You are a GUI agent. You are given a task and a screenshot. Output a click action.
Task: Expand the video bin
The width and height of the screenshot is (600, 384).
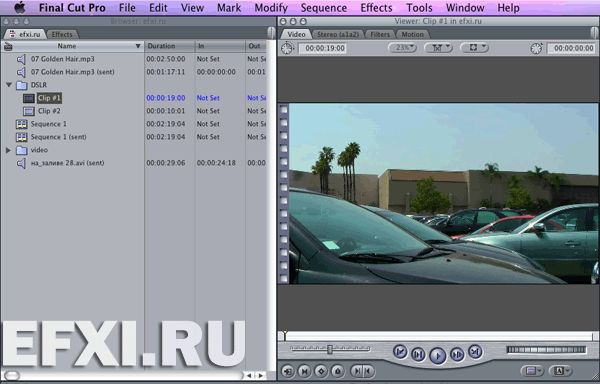[8, 150]
